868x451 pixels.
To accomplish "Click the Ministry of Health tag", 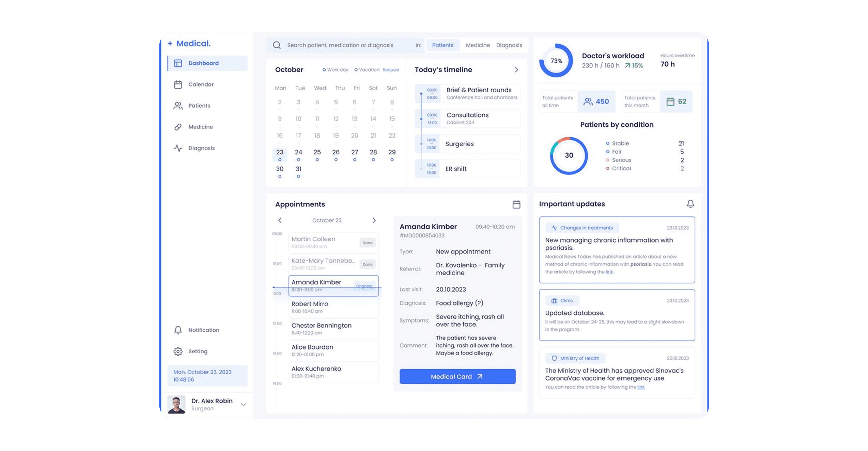I will 575,358.
